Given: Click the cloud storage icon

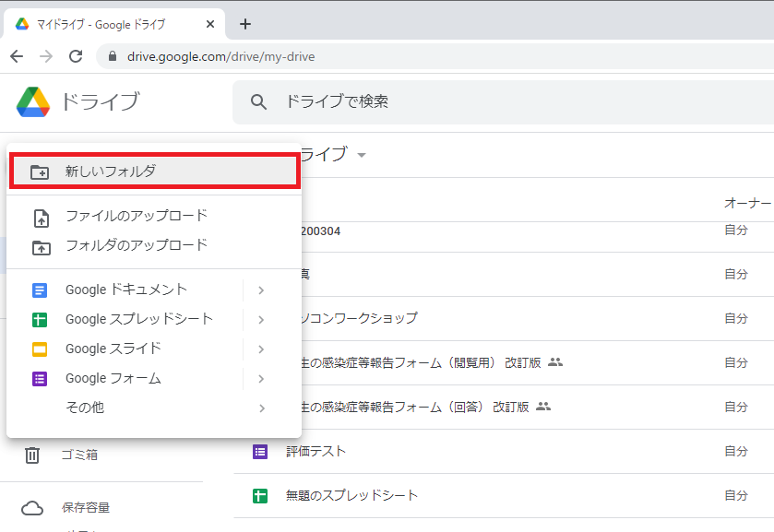Looking at the screenshot, I should (32, 508).
